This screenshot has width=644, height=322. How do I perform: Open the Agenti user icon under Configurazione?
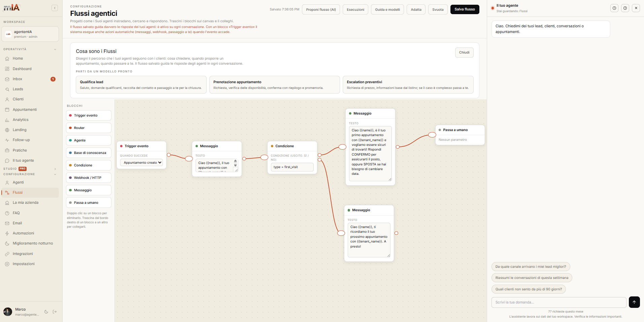tap(7, 183)
